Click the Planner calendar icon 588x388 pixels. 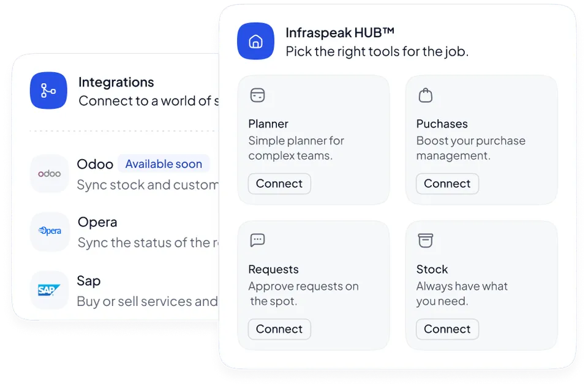point(258,95)
